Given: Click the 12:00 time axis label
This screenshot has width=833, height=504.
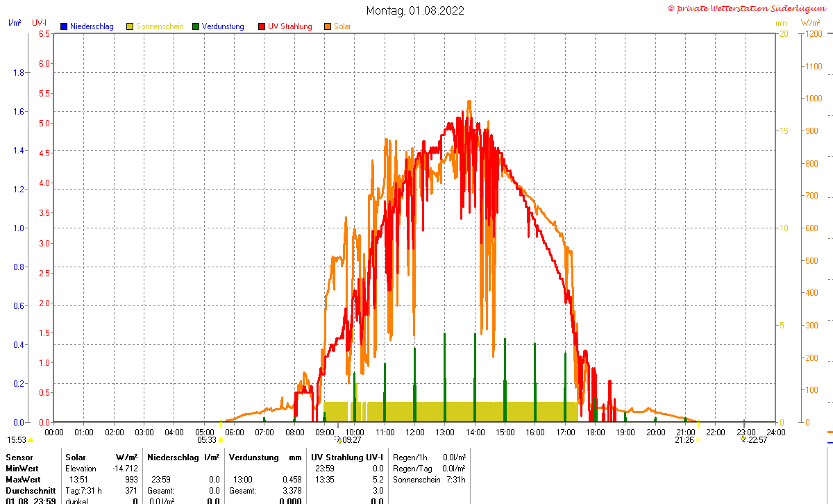Looking at the screenshot, I should (414, 432).
